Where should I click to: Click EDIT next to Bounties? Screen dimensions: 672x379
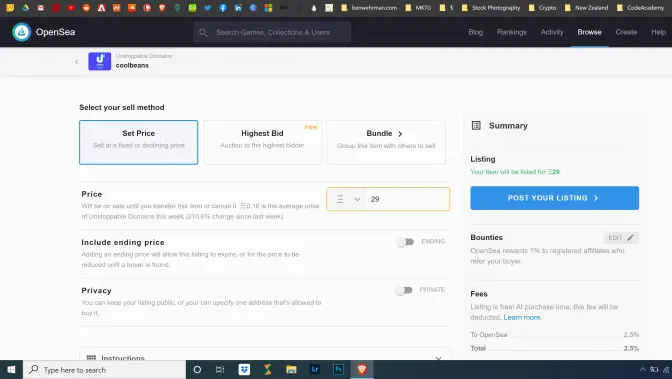point(621,238)
